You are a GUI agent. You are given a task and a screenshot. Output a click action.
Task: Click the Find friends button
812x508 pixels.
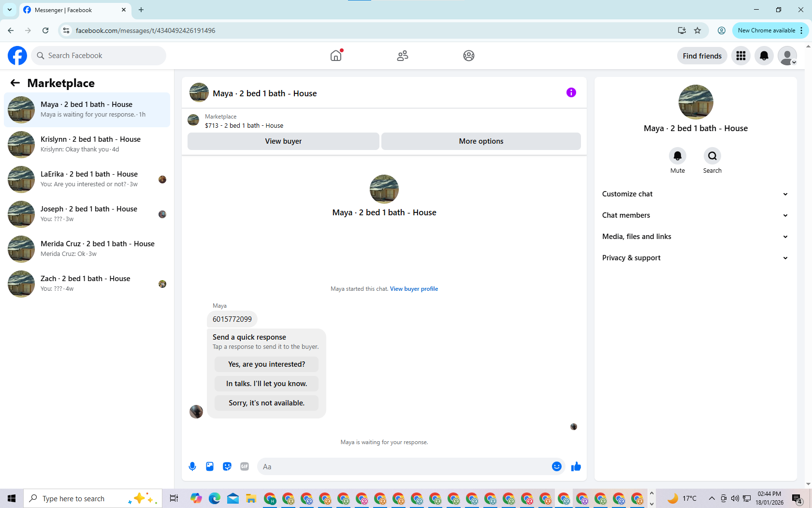702,56
